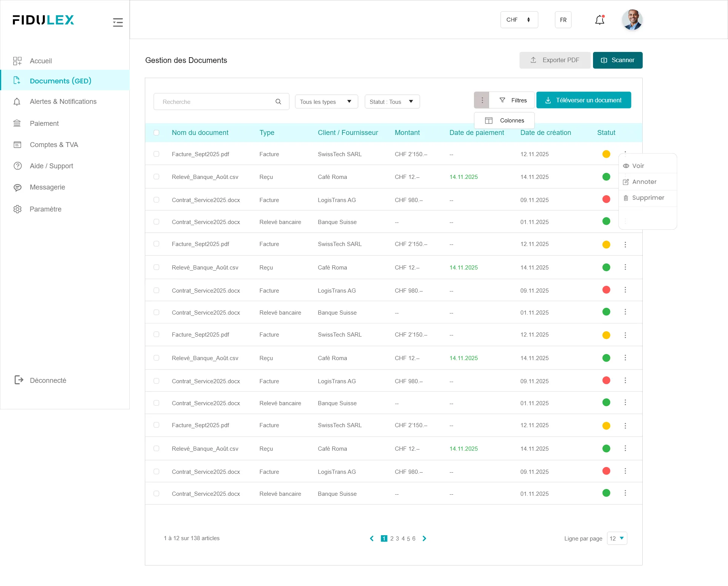This screenshot has width=728, height=586.
Task: Click Déconnecté logout icon in sidebar
Action: (x=19, y=380)
